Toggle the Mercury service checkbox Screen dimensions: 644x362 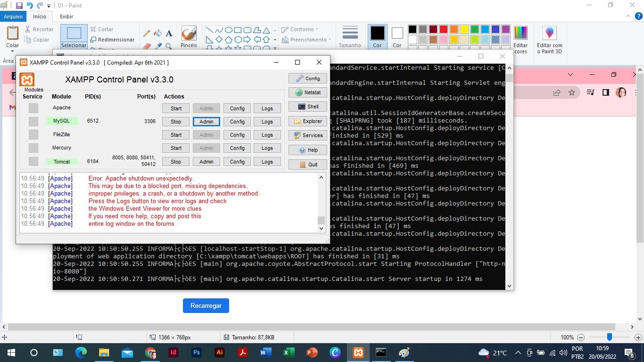[33, 148]
